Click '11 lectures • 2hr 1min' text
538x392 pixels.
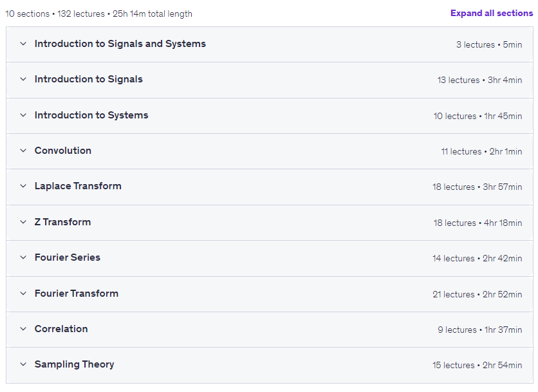pos(481,151)
